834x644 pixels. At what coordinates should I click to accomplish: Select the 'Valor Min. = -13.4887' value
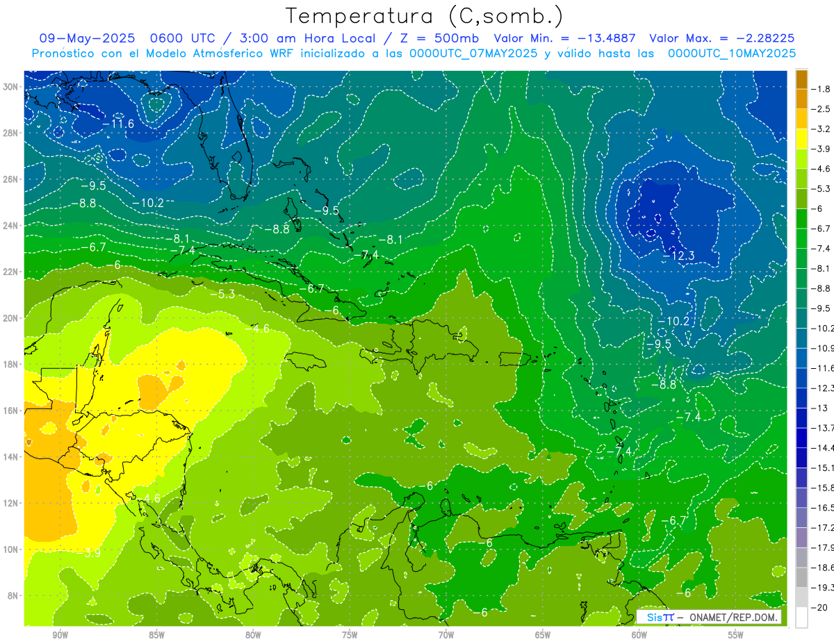pyautogui.click(x=566, y=38)
